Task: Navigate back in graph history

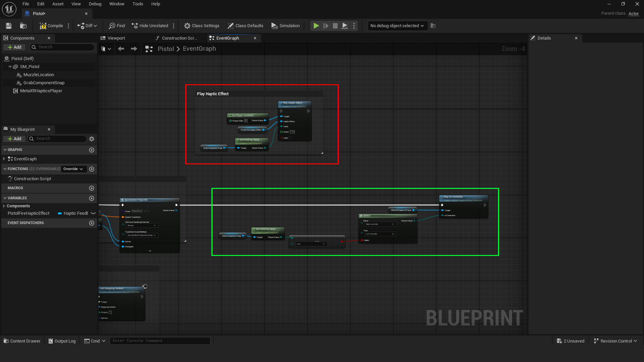Action: click(x=121, y=49)
